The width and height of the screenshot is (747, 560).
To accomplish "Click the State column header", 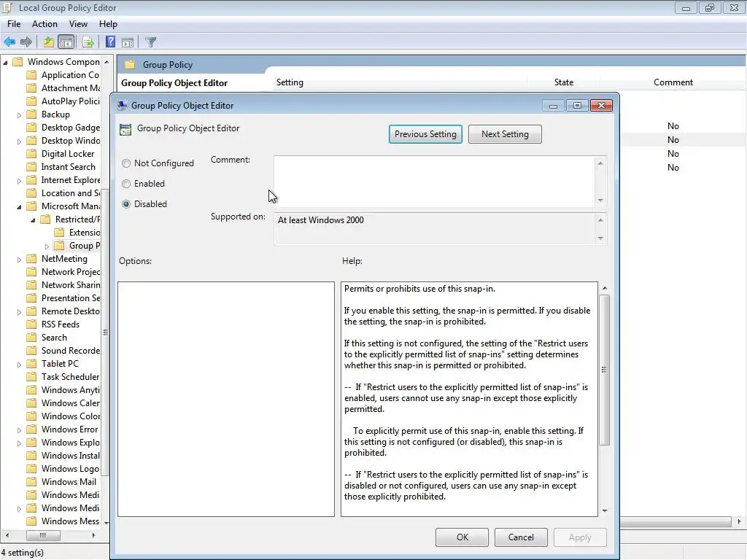I will pos(564,82).
